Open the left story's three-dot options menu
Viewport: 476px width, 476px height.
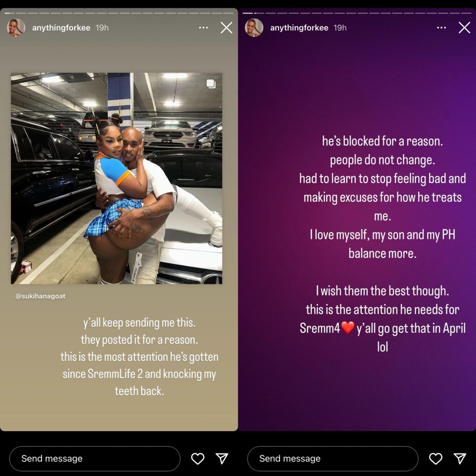pos(203,28)
